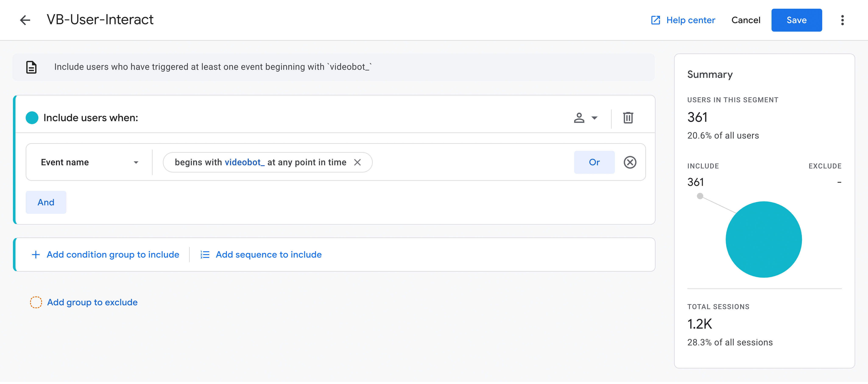Open the three-dot more options menu
The image size is (868, 384).
(x=842, y=20)
